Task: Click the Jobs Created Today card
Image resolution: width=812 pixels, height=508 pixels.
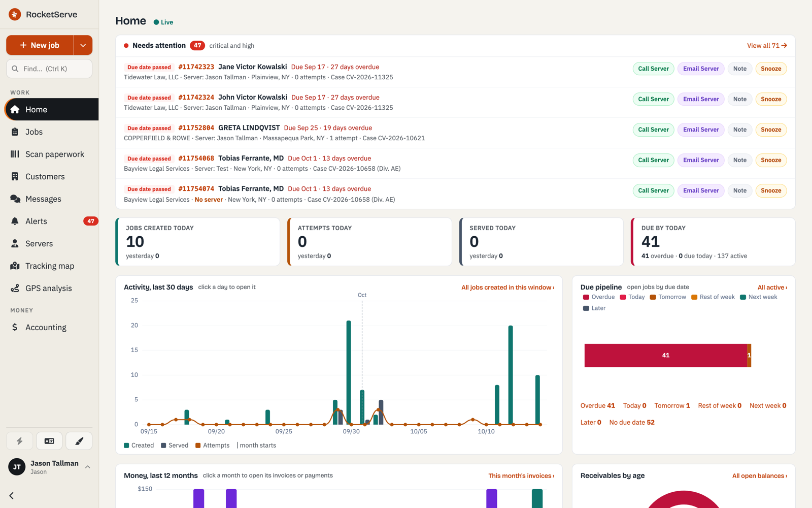Action: 198,242
